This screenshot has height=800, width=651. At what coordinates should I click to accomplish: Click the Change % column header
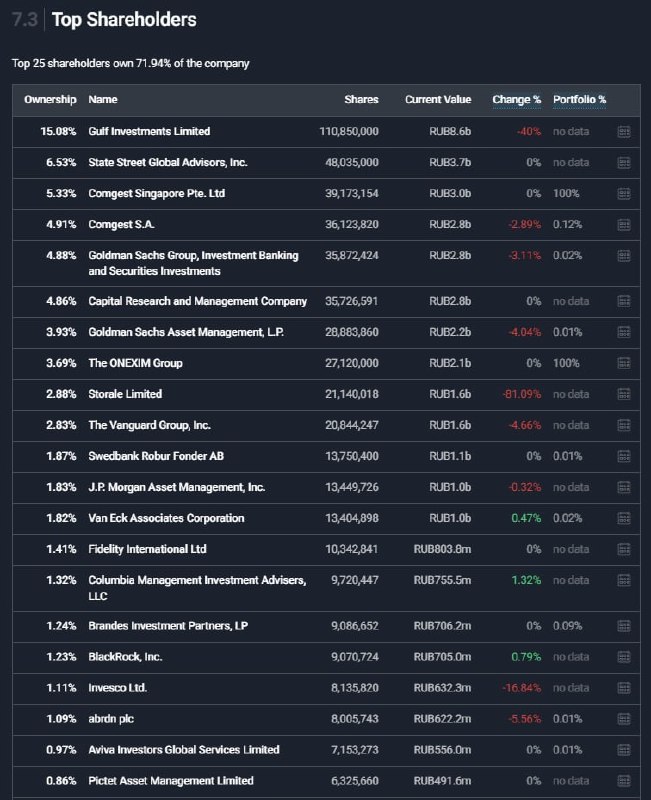pyautogui.click(x=516, y=99)
